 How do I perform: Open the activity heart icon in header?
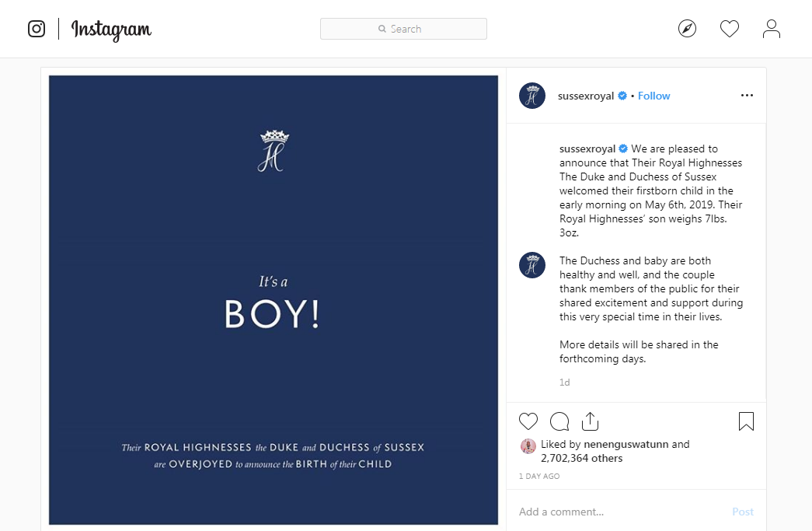pyautogui.click(x=729, y=29)
